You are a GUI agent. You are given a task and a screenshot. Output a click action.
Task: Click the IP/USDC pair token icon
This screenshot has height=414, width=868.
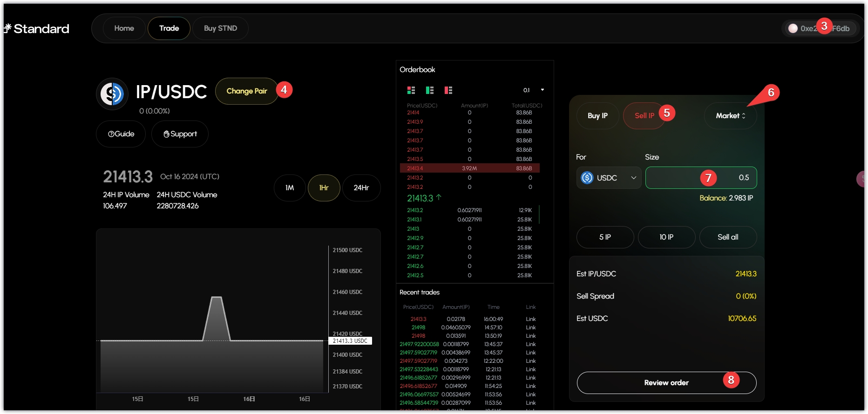[112, 94]
